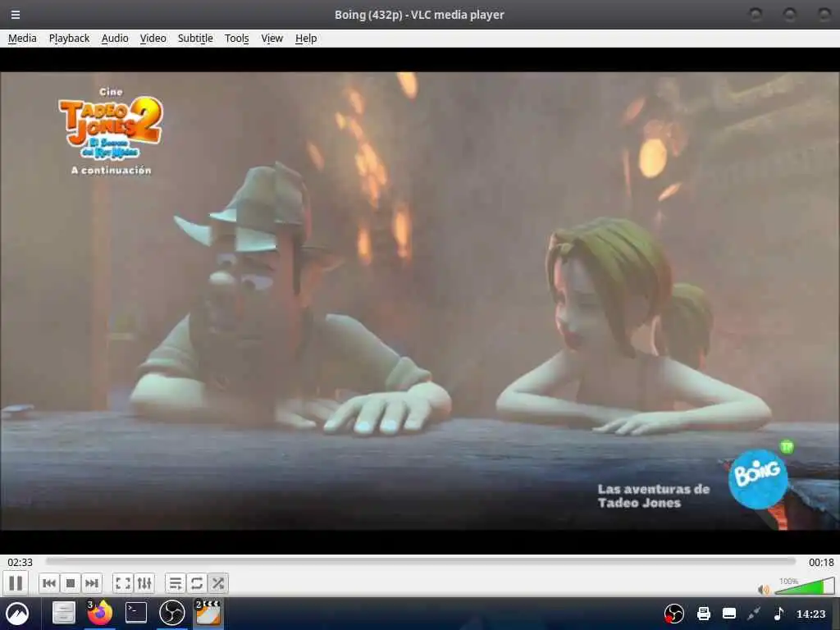
Task: Click the video playback area
Action: coord(420,301)
